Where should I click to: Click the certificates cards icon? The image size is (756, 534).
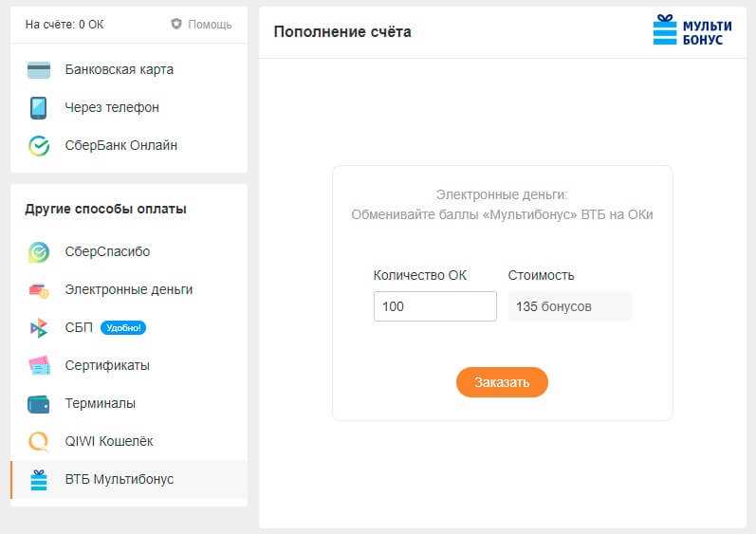(39, 366)
